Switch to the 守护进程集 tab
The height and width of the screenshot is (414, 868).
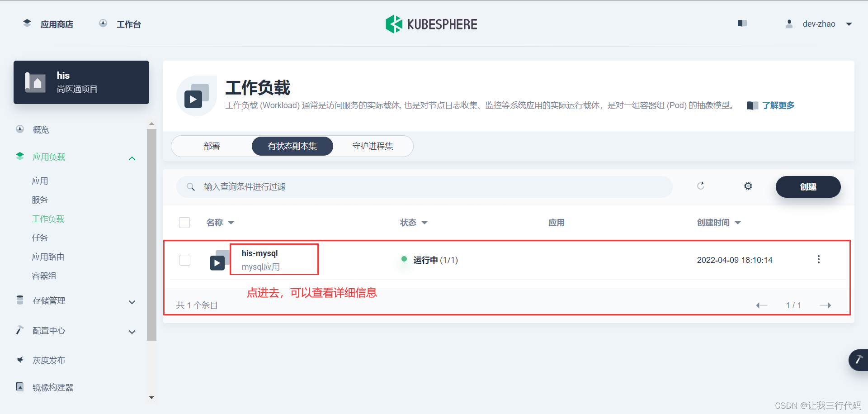click(373, 146)
